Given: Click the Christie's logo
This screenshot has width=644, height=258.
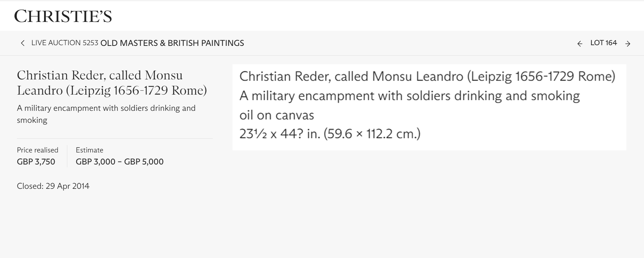Looking at the screenshot, I should (x=63, y=17).
